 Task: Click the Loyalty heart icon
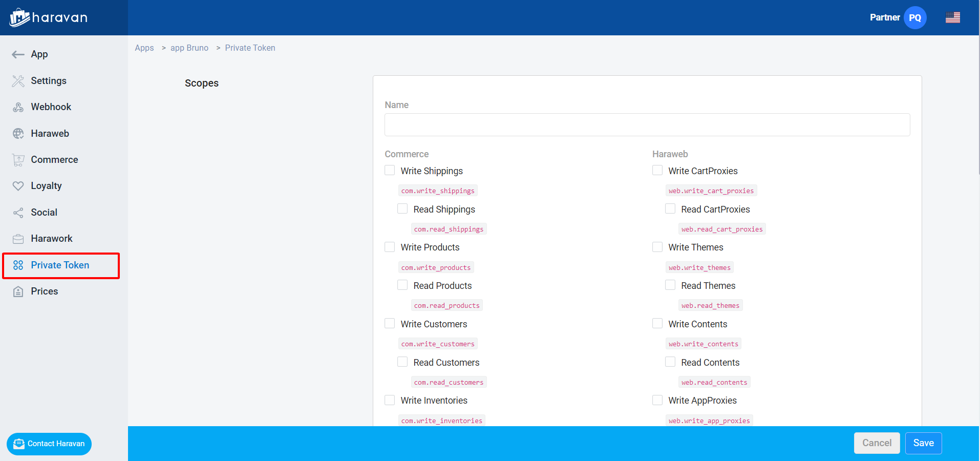[x=18, y=186]
